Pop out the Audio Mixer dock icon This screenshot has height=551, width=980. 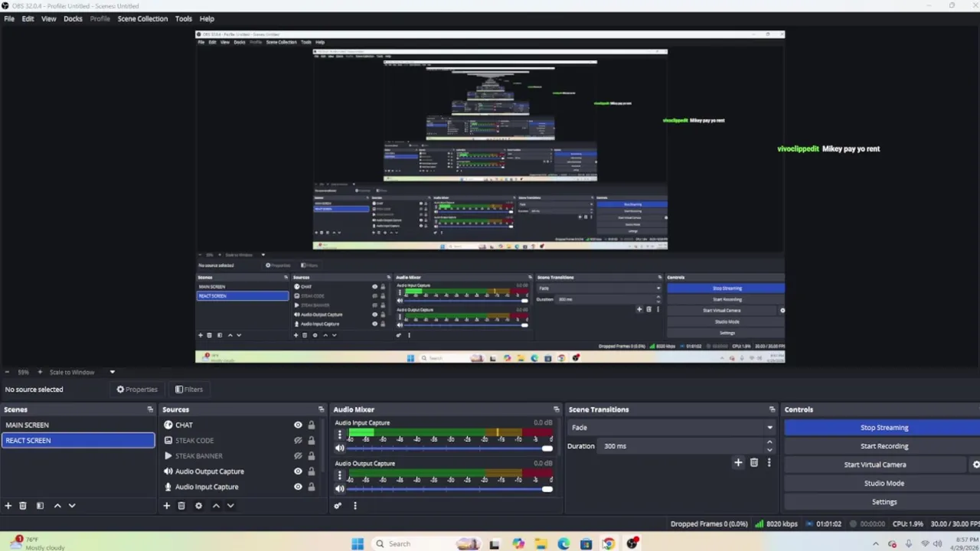coord(556,409)
